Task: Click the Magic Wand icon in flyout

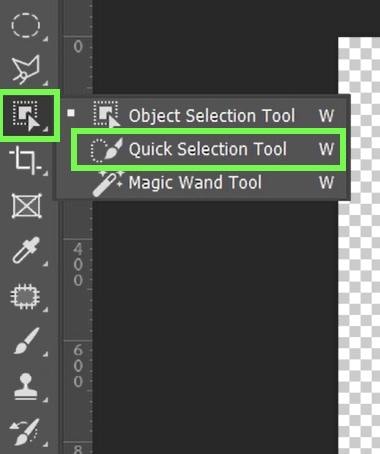Action: (107, 183)
